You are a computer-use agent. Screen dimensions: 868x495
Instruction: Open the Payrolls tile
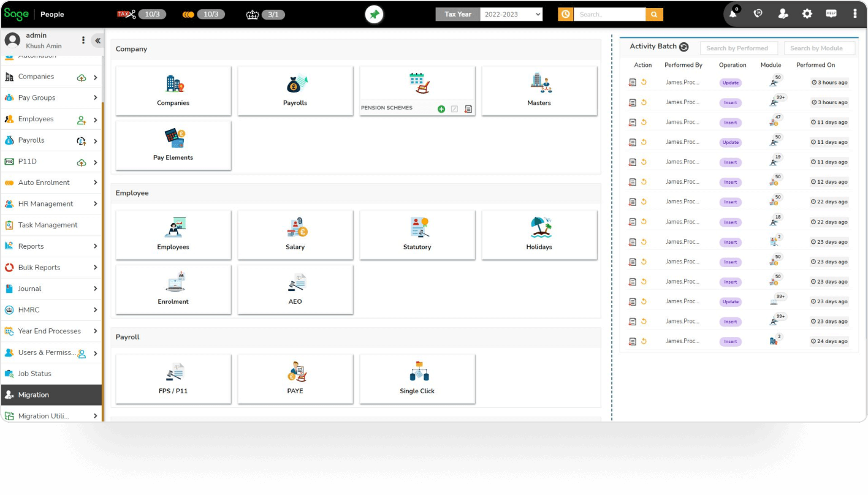coord(295,91)
